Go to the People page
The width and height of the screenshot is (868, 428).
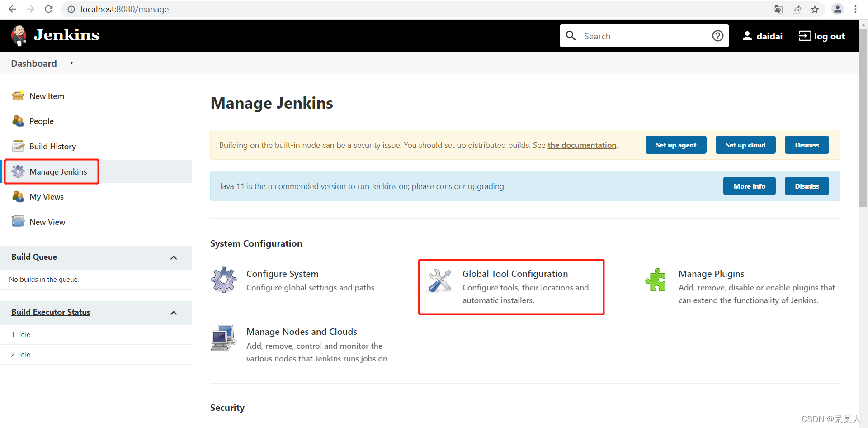[x=42, y=121]
